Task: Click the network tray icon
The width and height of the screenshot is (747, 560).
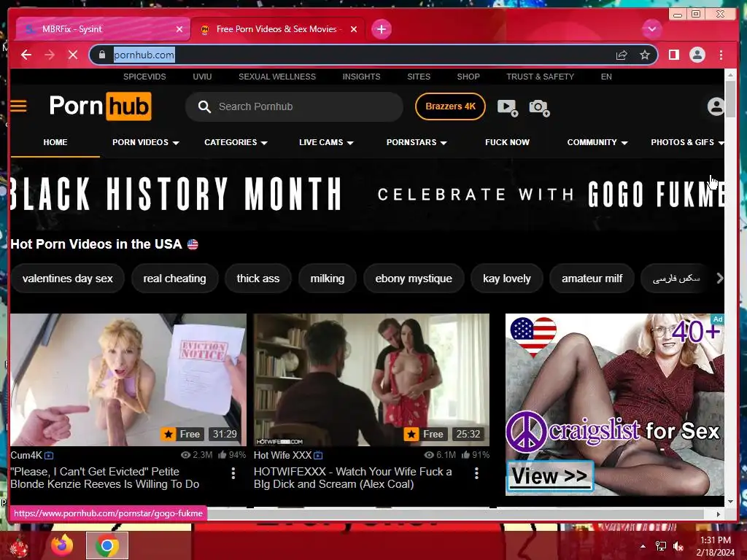Action: tap(661, 546)
